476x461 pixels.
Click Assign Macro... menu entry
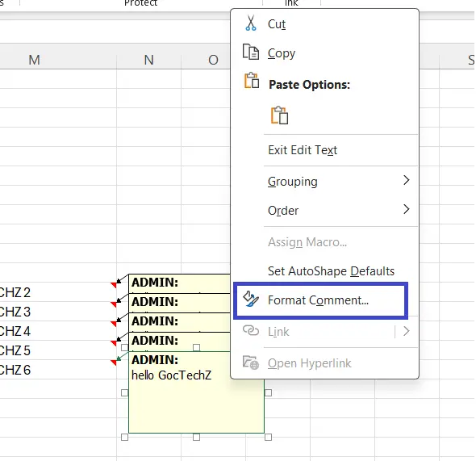[325, 242]
